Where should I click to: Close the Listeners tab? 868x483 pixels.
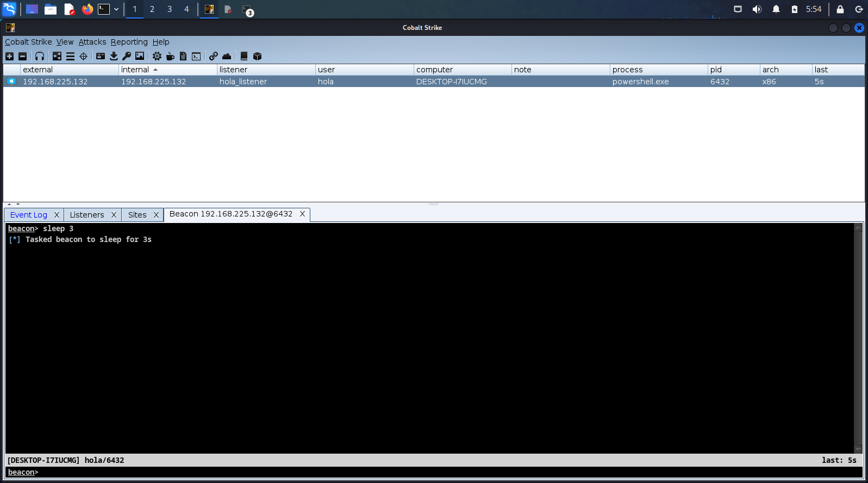coord(114,215)
